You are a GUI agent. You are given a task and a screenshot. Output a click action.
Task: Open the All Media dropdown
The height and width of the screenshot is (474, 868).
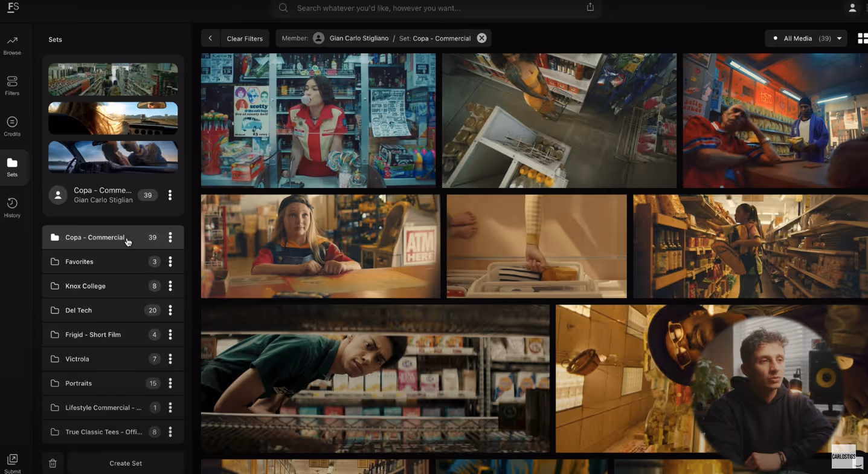(x=806, y=38)
